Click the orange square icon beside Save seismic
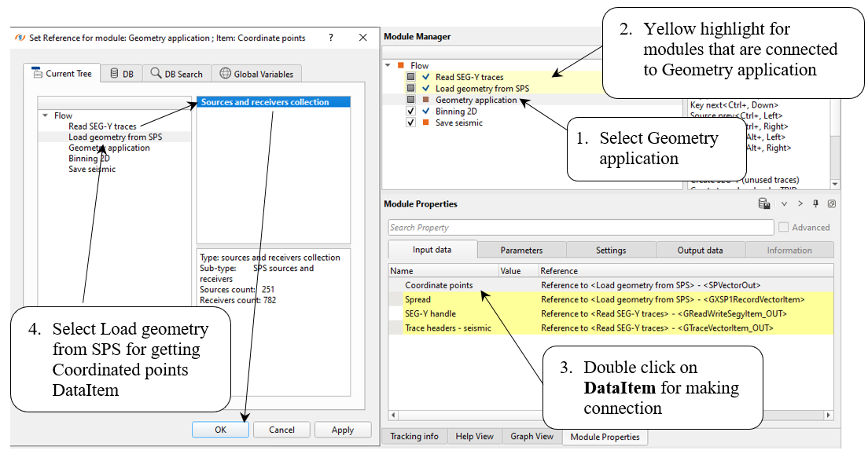 pos(426,123)
